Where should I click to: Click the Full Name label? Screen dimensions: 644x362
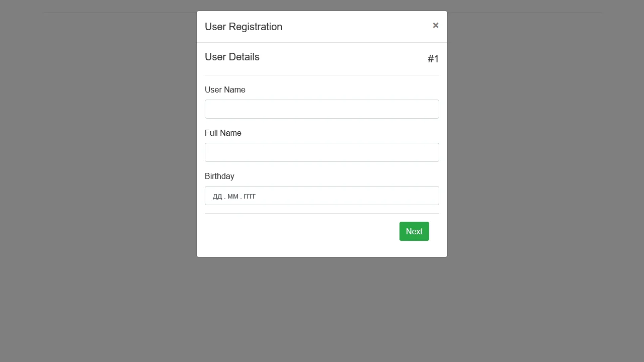pos(223,133)
